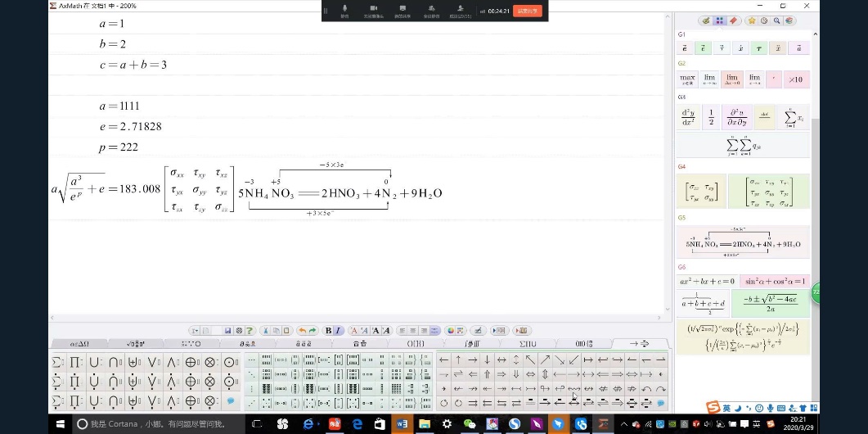Collapse the G1 formula group

point(681,34)
